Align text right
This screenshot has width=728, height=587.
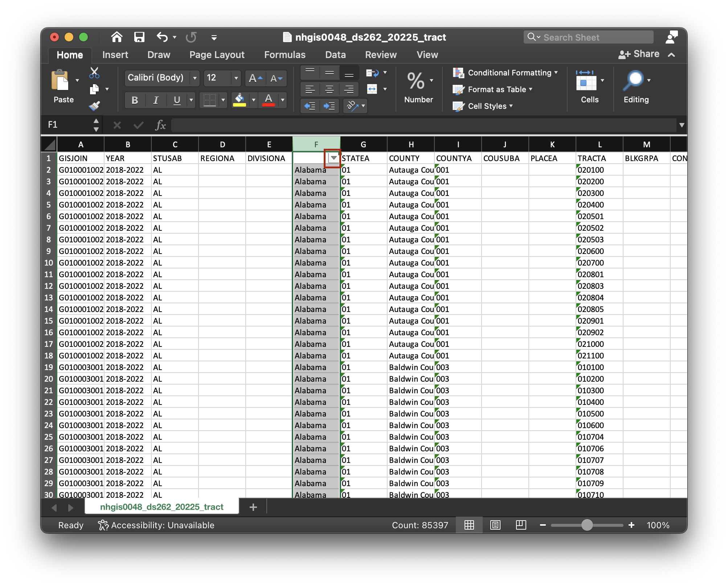tap(349, 89)
